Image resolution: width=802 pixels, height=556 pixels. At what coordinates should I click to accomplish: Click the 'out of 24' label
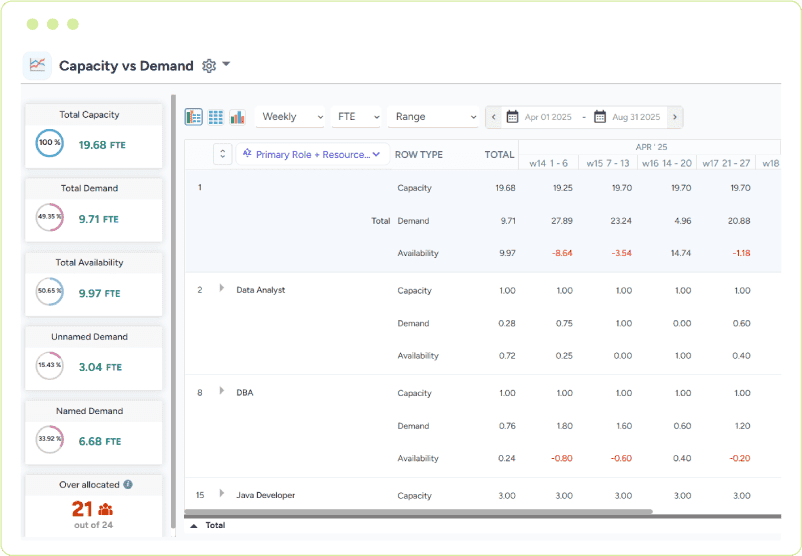[93, 525]
